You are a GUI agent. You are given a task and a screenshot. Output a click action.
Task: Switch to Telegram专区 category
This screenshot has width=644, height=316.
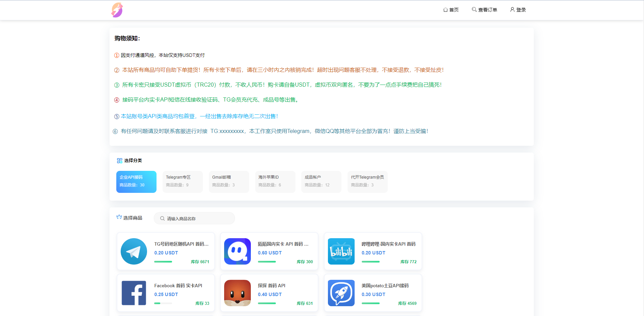[183, 182]
